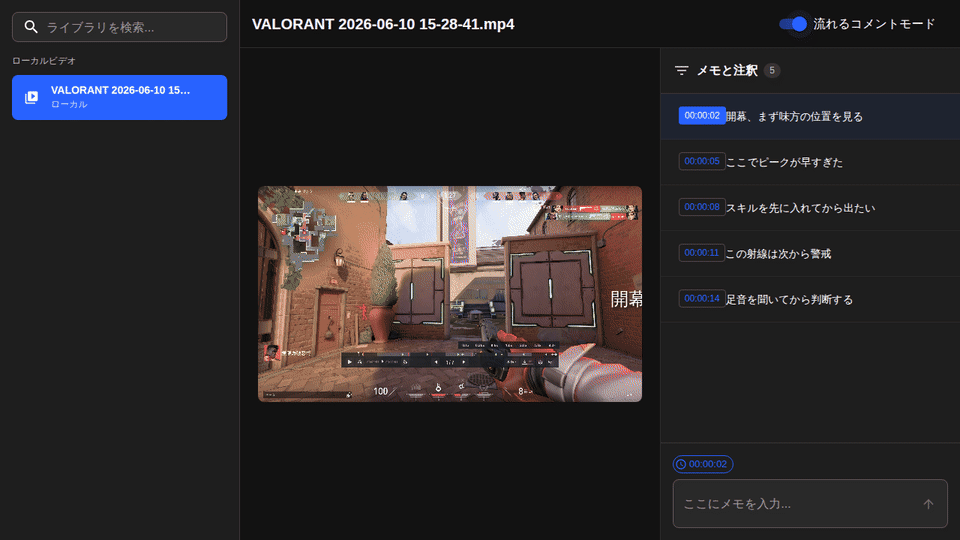
Task: Jump to timestamp 00:00:11 memo chip
Action: [x=702, y=253]
